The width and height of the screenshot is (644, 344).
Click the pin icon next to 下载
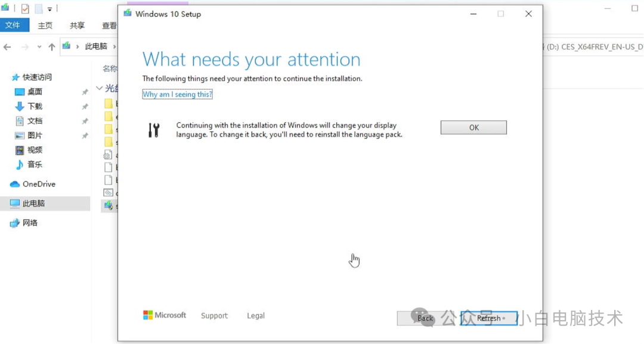[85, 107]
